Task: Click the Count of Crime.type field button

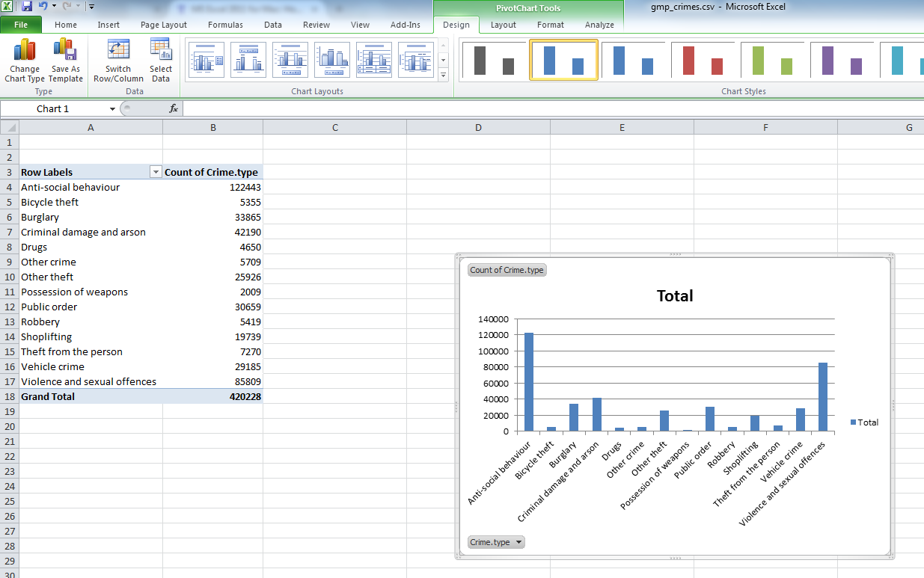Action: coord(507,270)
